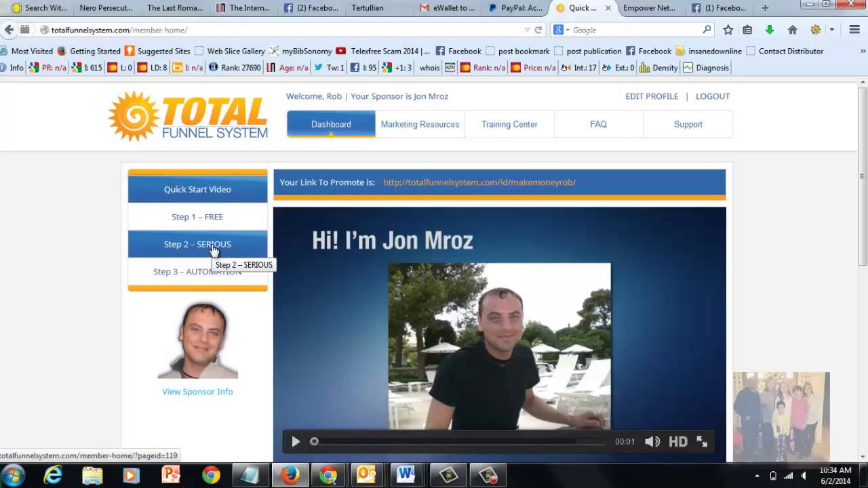Open the Firefox hamburger menu

pyautogui.click(x=854, y=30)
